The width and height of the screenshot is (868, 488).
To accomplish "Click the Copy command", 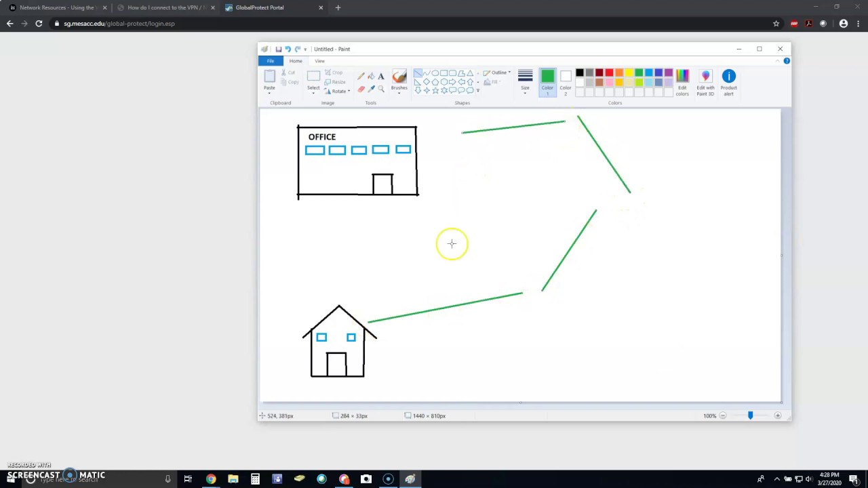I will tap(290, 82).
